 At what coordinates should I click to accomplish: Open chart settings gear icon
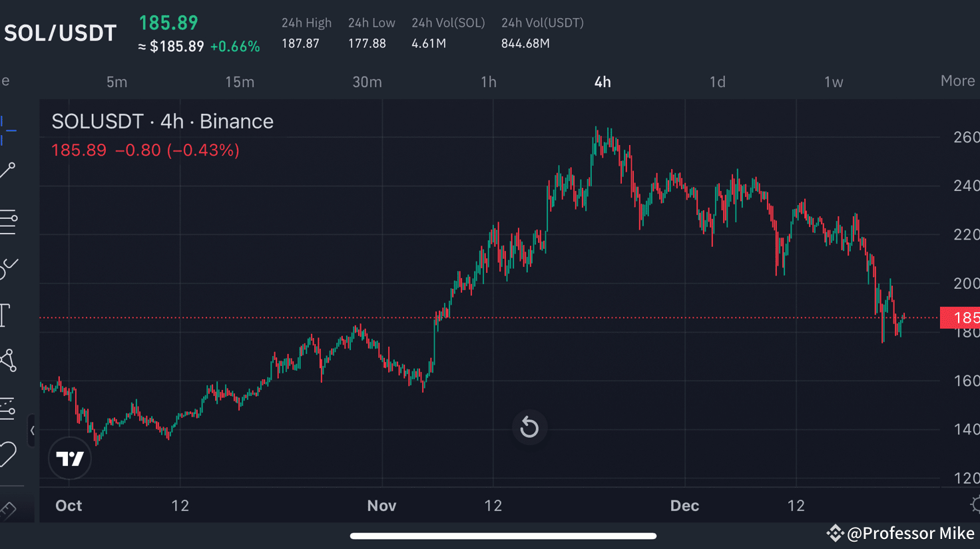tap(975, 504)
